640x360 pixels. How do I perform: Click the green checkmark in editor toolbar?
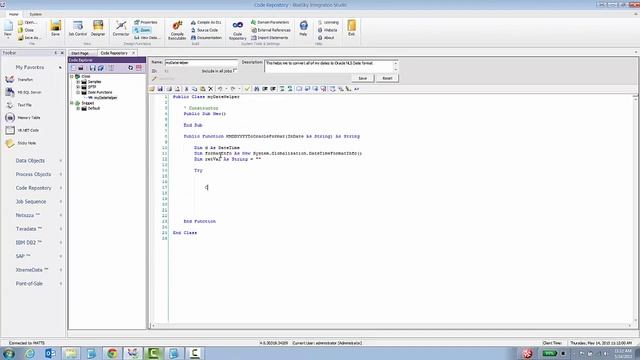(x=247, y=89)
